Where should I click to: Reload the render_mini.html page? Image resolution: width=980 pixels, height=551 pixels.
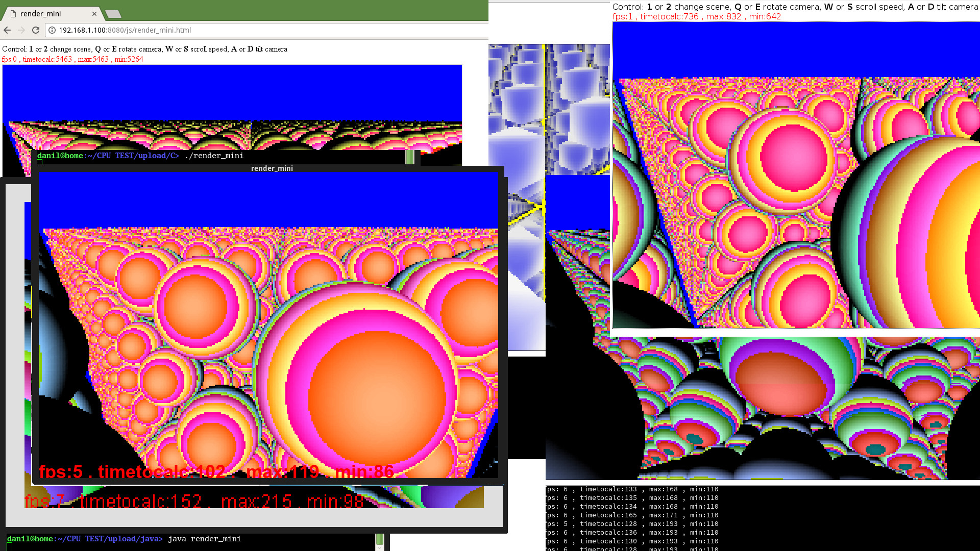point(36,30)
